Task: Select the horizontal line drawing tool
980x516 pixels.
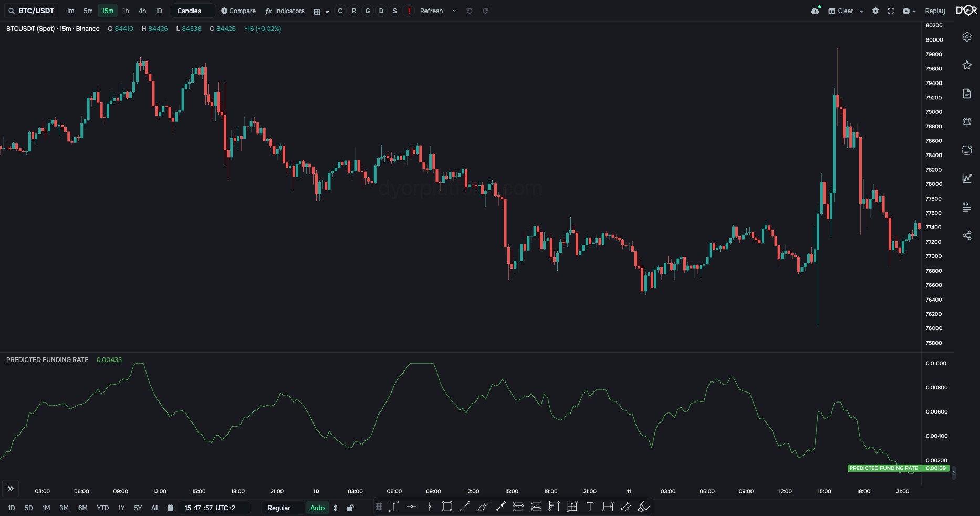Action: click(x=412, y=507)
